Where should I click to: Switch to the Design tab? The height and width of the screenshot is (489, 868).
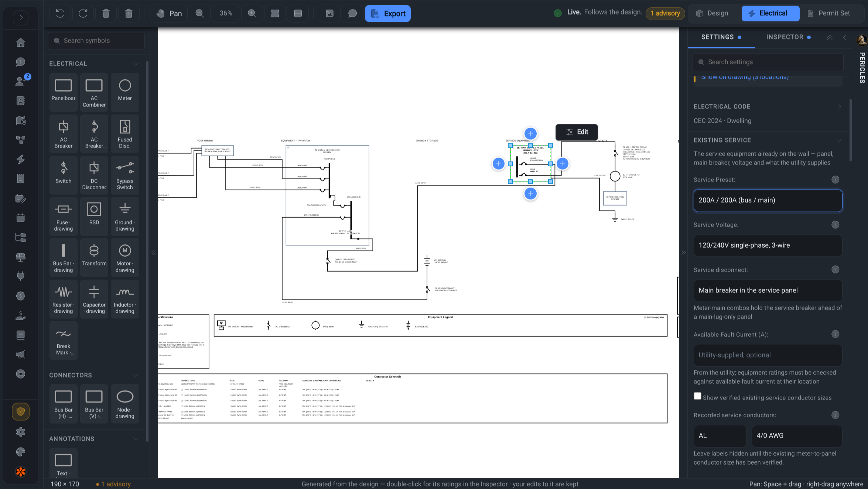[x=712, y=14]
